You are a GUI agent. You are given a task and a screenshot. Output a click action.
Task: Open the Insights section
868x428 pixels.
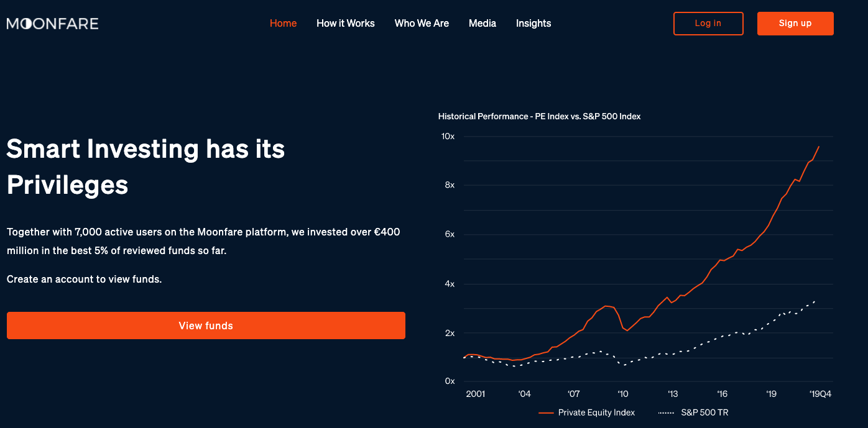(x=533, y=23)
